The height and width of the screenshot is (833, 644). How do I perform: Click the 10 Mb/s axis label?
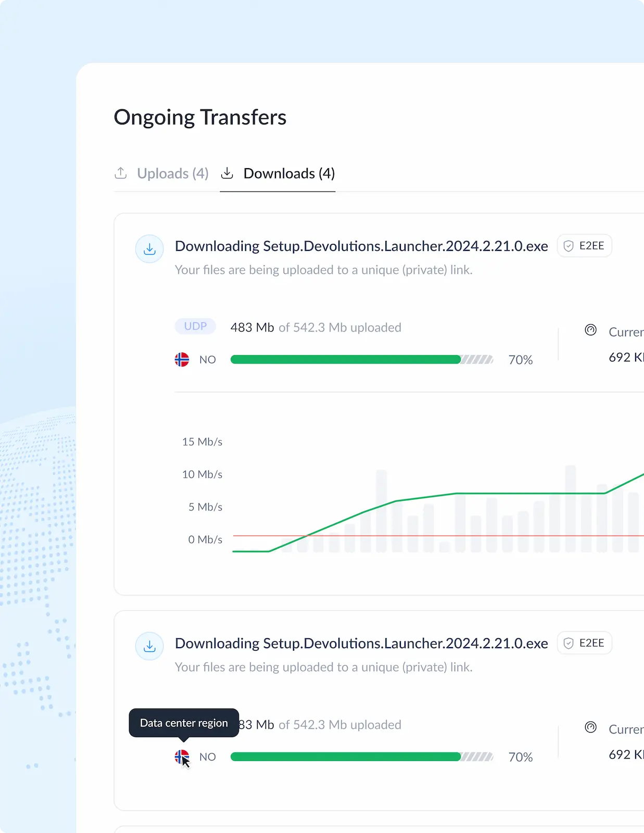(202, 474)
